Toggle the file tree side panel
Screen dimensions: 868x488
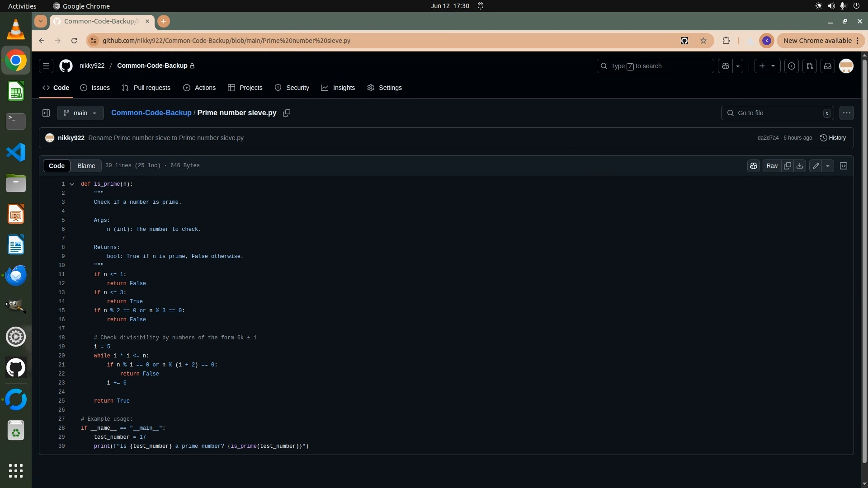[x=46, y=113]
